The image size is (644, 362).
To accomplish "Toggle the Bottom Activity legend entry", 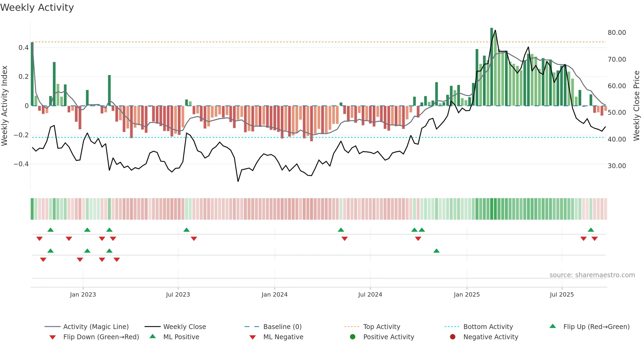I will click(479, 327).
